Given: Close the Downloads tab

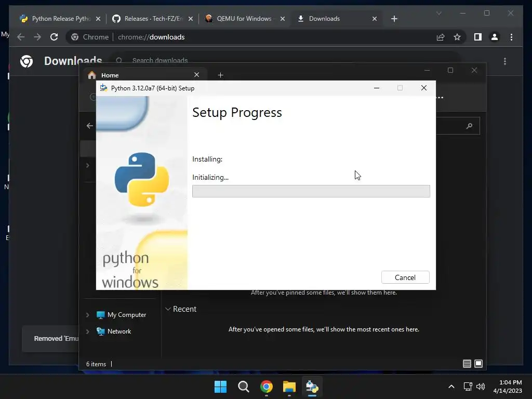Looking at the screenshot, I should tap(375, 19).
